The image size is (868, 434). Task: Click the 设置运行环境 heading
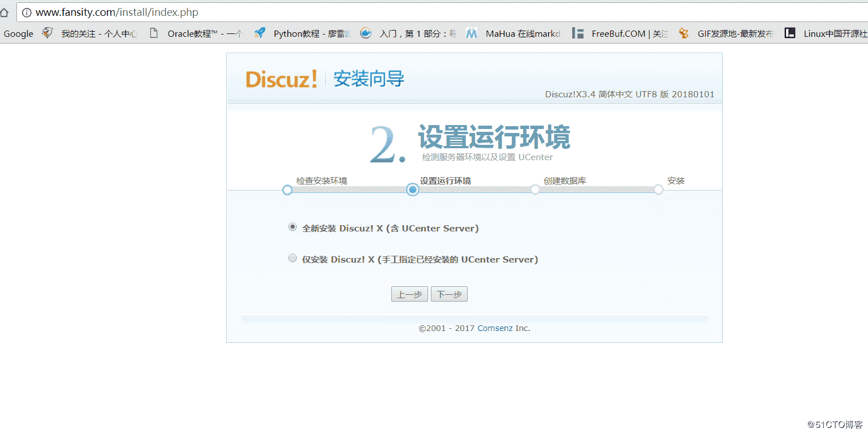tap(494, 137)
